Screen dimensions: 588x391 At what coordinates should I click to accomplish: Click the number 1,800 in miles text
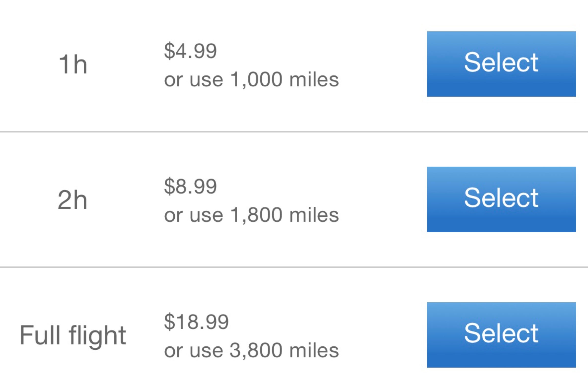(x=256, y=215)
